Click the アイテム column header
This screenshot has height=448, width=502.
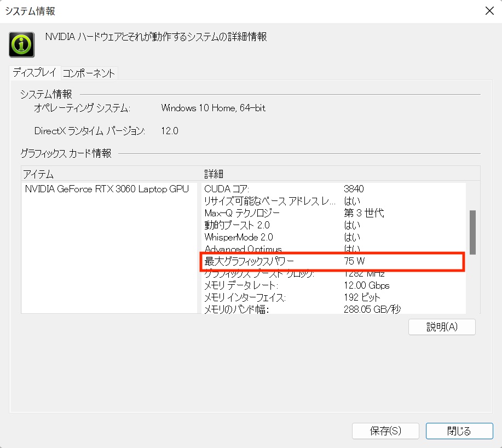(x=112, y=174)
